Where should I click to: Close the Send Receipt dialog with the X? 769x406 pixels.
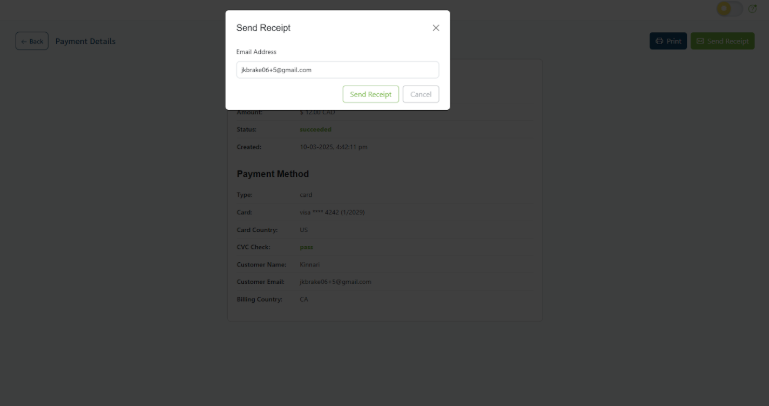pos(435,28)
